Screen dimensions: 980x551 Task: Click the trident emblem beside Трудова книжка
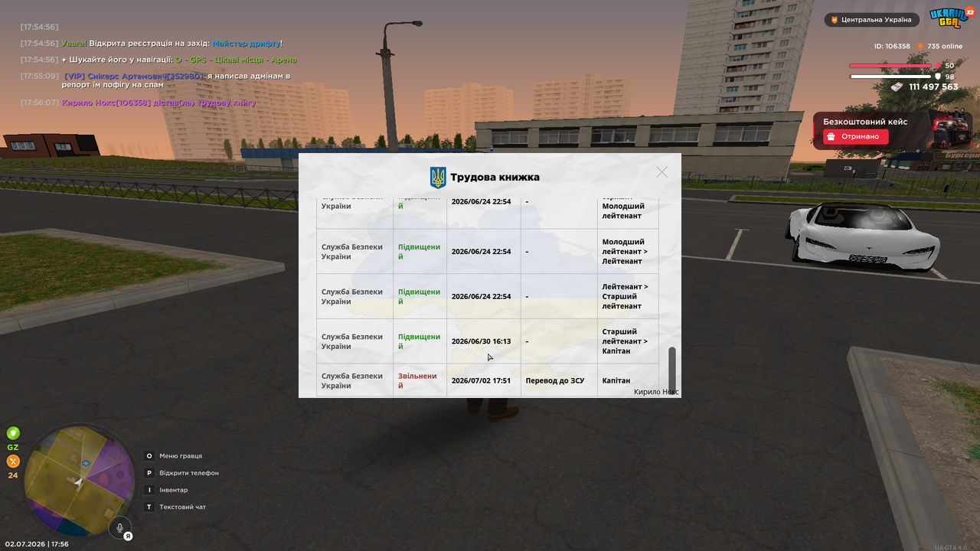point(438,178)
